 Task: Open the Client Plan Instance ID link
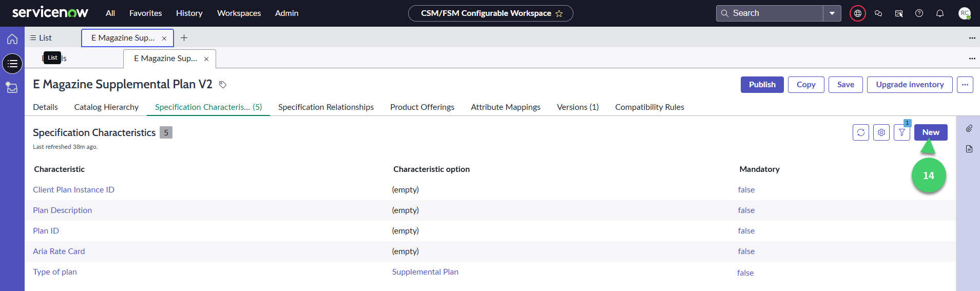(74, 190)
